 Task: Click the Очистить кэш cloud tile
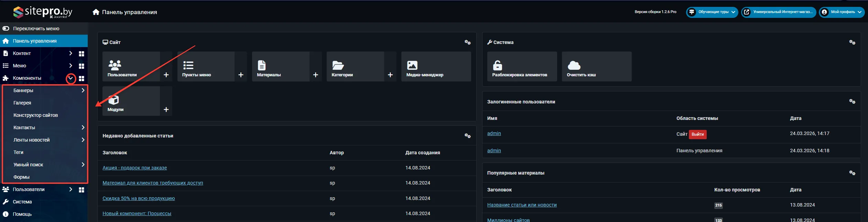point(596,67)
